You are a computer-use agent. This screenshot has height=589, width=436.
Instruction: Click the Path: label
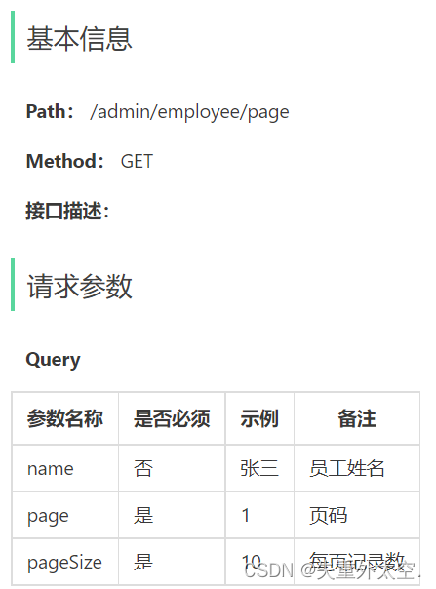(50, 111)
